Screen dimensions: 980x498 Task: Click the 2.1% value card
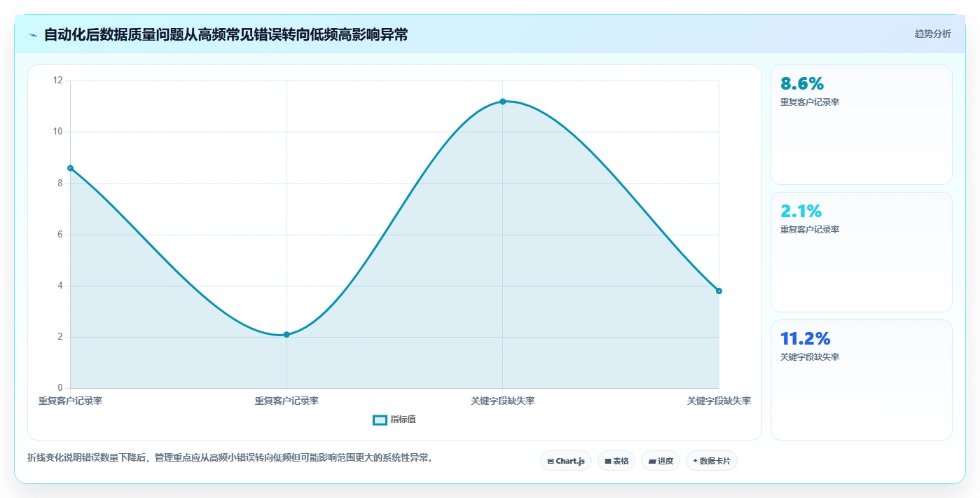(862, 252)
